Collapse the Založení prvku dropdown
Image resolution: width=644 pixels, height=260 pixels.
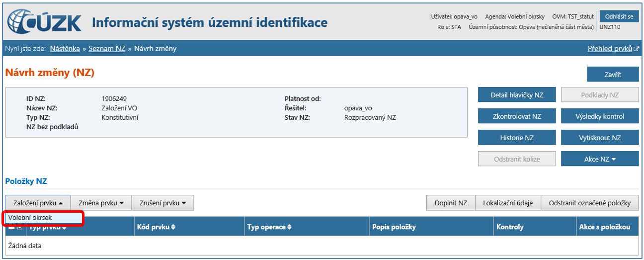click(38, 203)
